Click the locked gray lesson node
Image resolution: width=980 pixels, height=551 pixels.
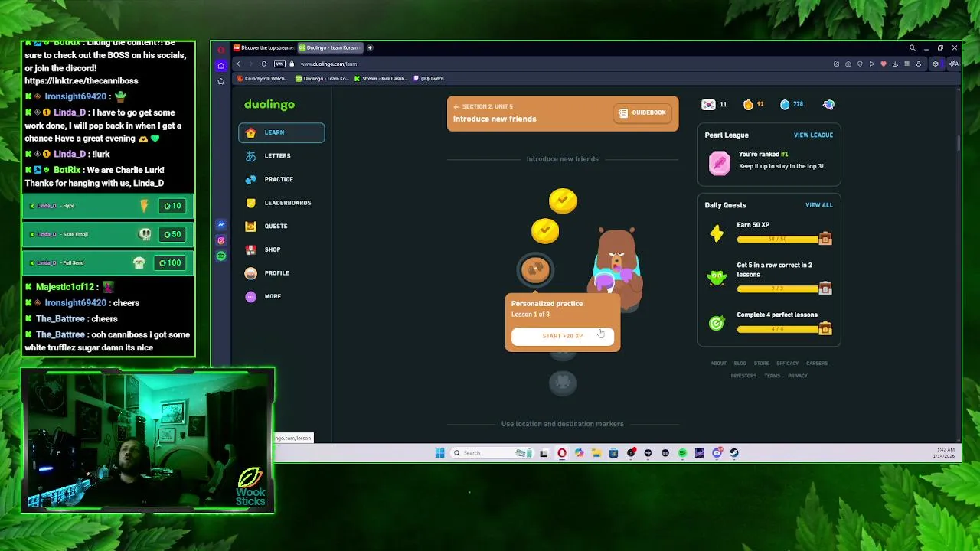(563, 382)
